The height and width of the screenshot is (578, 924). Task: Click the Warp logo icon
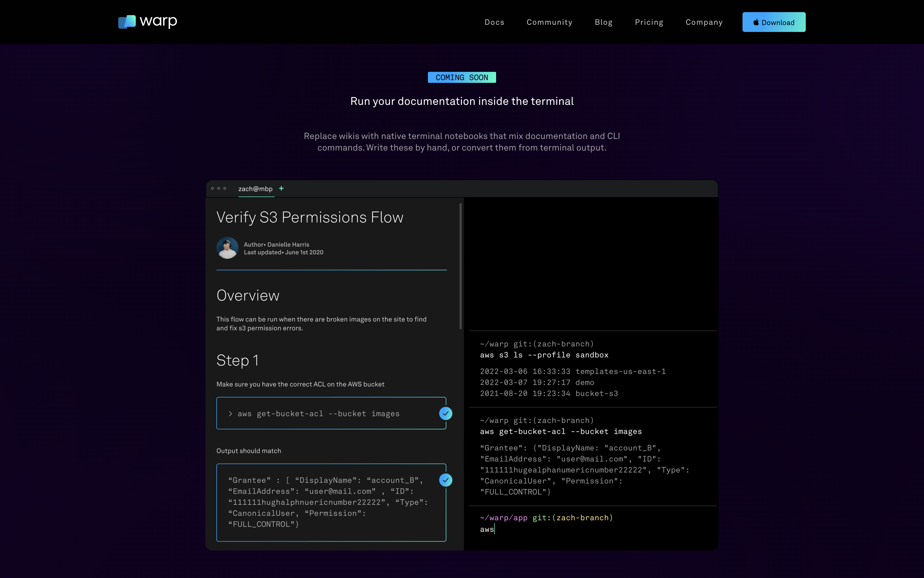pos(127,22)
